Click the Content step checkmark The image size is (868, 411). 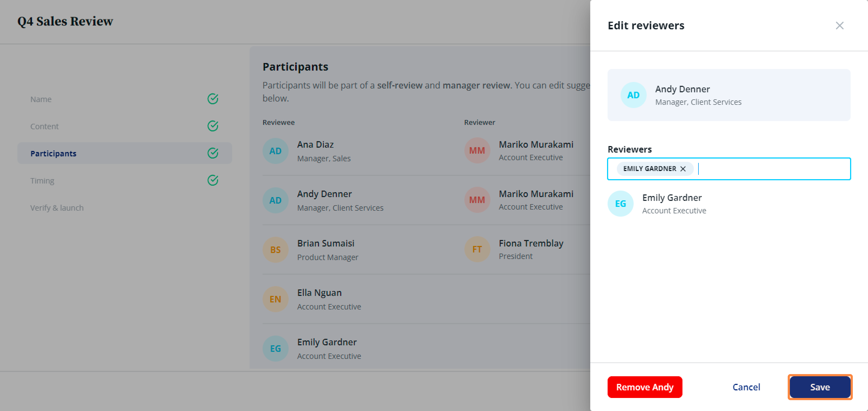coord(213,126)
